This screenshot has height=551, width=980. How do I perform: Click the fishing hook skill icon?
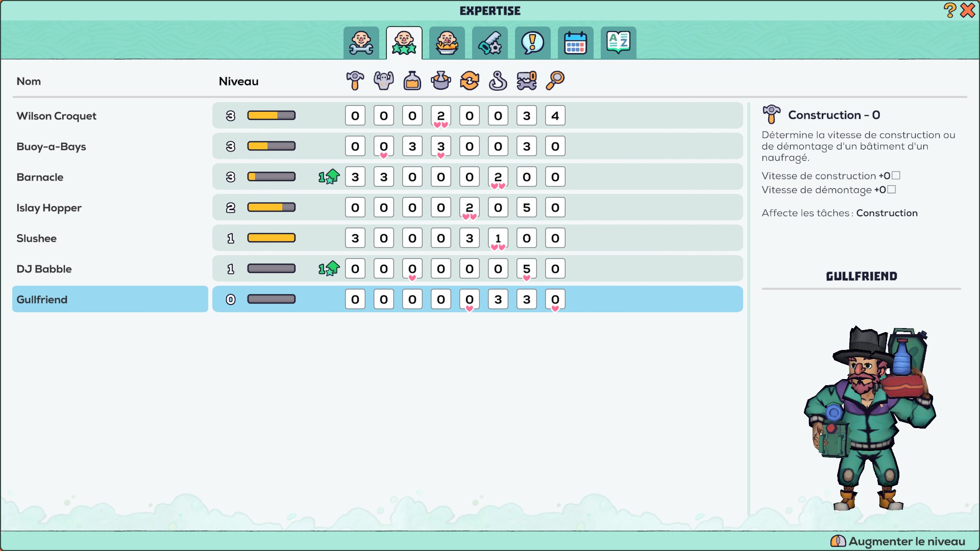click(498, 81)
